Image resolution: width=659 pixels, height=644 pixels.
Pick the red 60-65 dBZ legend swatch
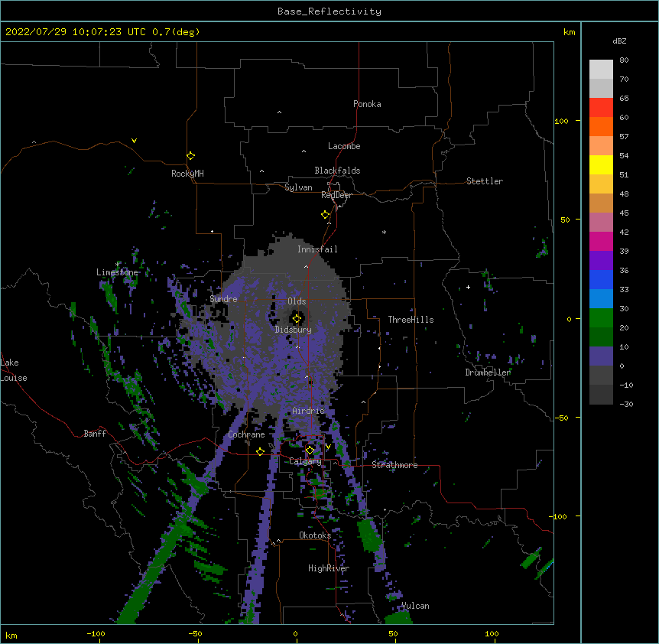[x=601, y=107]
